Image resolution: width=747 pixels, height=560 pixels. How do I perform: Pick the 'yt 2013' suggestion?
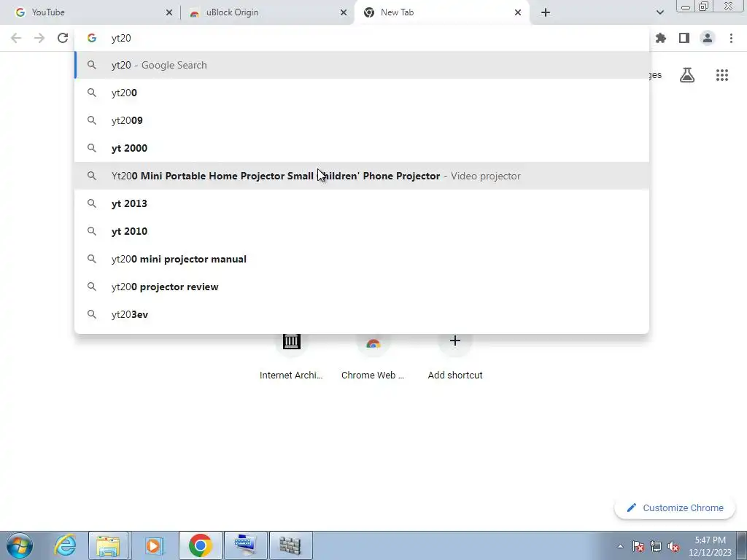tap(362, 203)
